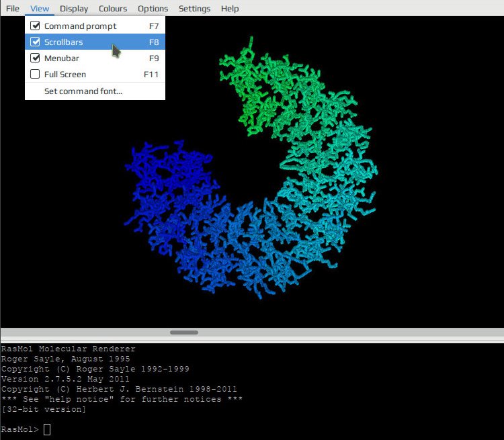Image resolution: width=504 pixels, height=440 pixels.
Task: Open the File menu
Action: (x=13, y=8)
